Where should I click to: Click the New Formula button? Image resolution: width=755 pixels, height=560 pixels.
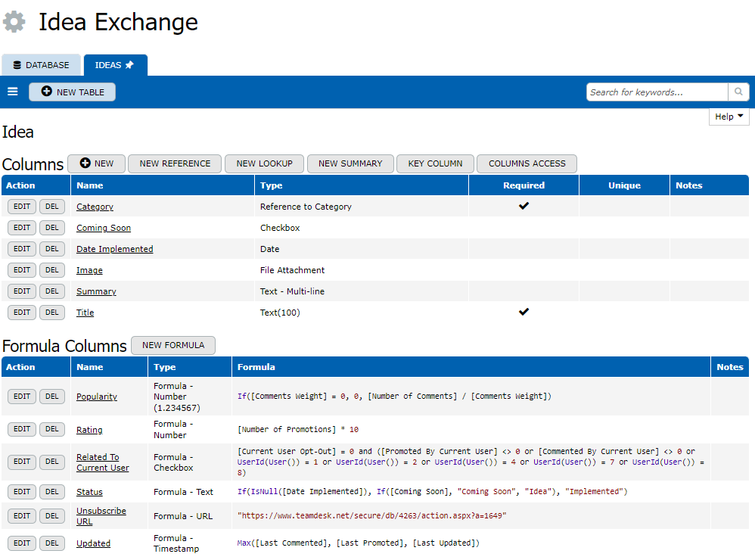pyautogui.click(x=173, y=345)
